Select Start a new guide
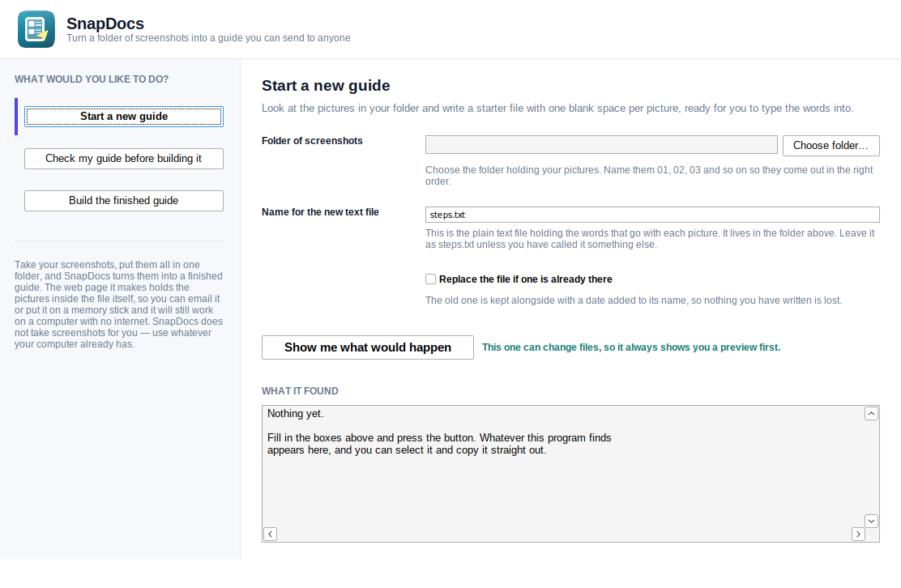Screen dimensions: 901x588 click(123, 117)
